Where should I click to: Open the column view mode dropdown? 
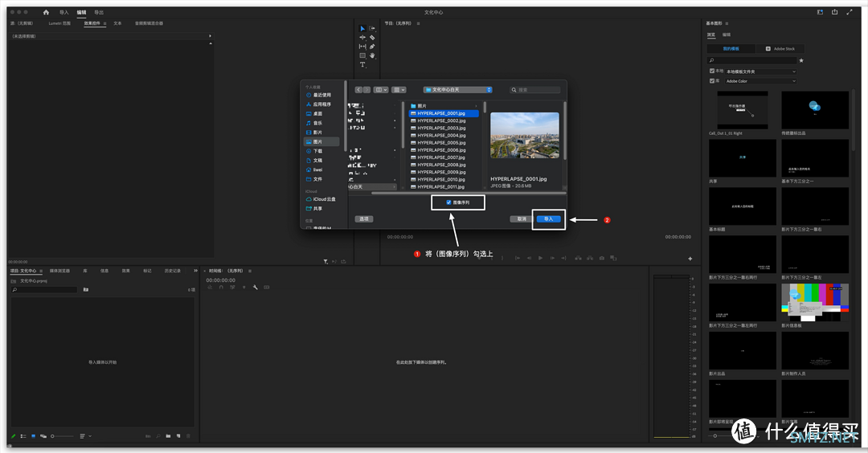click(x=381, y=90)
